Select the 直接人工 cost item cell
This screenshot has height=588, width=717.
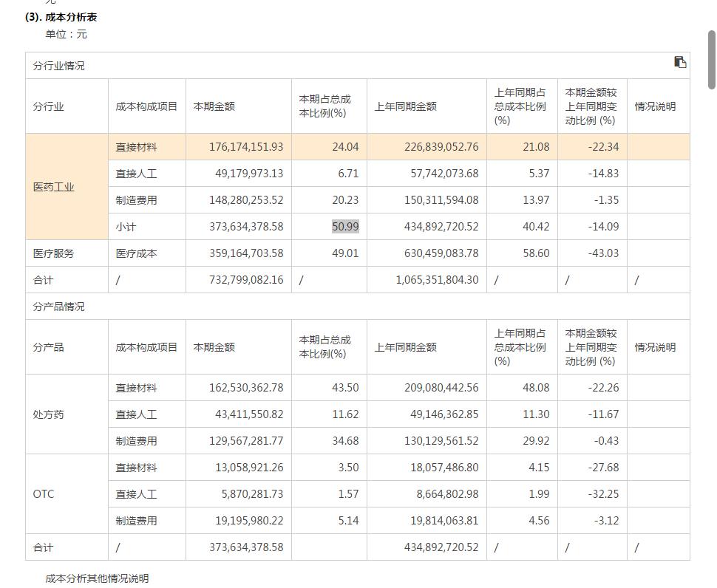click(x=135, y=173)
